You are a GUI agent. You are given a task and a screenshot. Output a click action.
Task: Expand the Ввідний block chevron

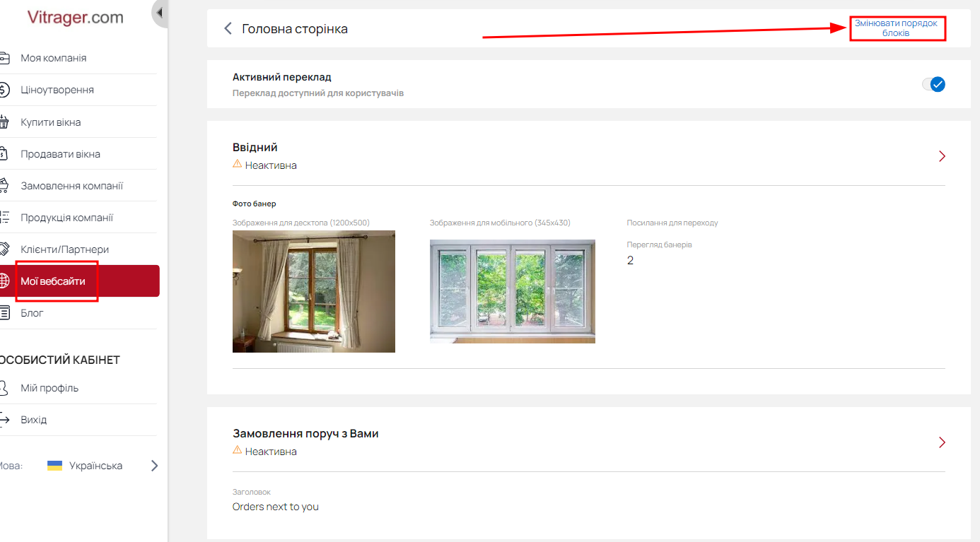click(942, 156)
